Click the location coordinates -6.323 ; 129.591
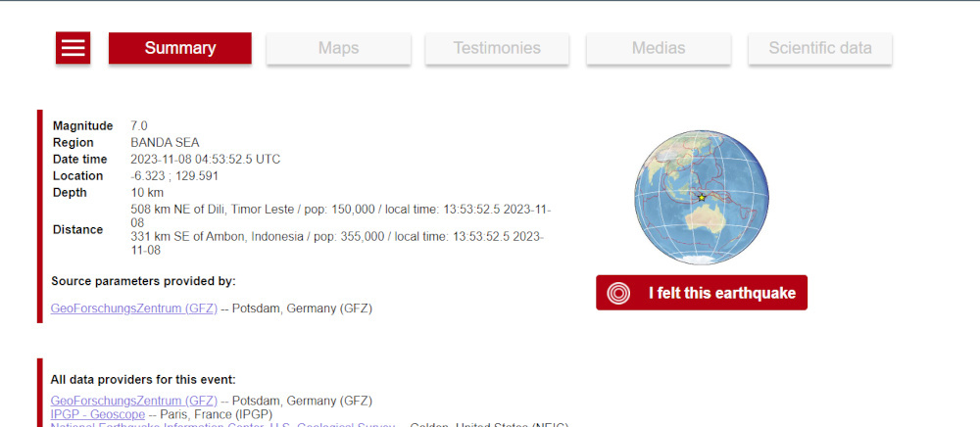This screenshot has width=980, height=427. 174,176
